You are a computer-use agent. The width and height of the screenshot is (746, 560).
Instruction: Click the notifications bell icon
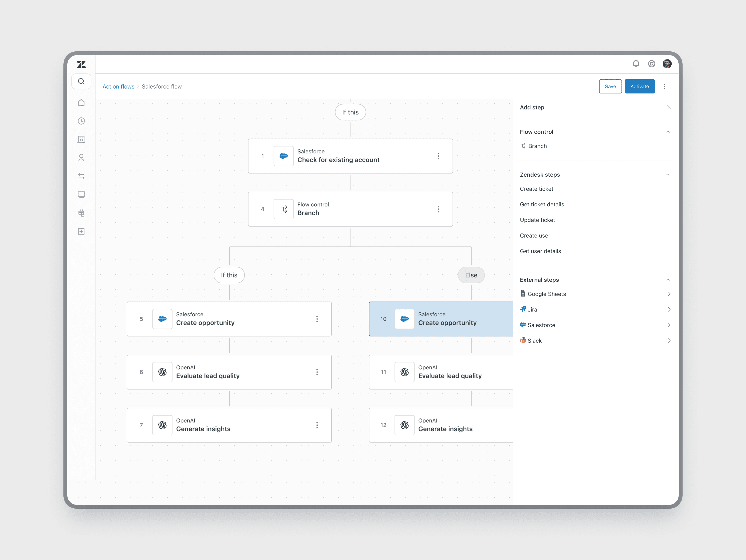(636, 64)
